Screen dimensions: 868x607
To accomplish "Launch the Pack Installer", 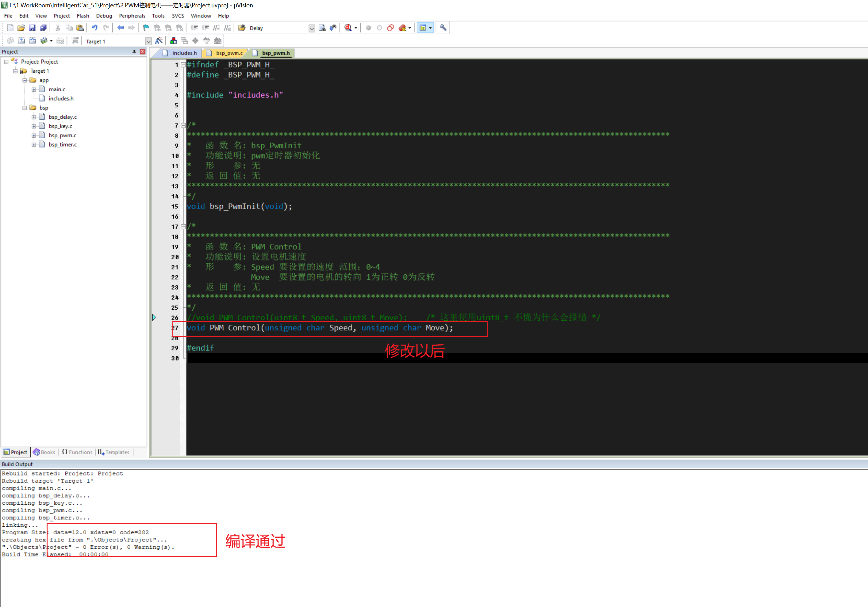I will coord(217,40).
